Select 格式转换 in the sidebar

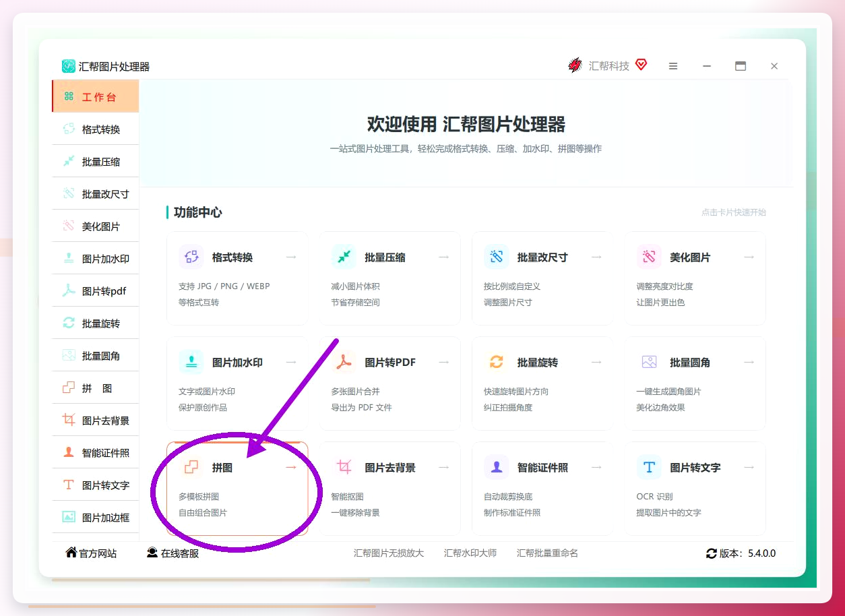coord(96,129)
